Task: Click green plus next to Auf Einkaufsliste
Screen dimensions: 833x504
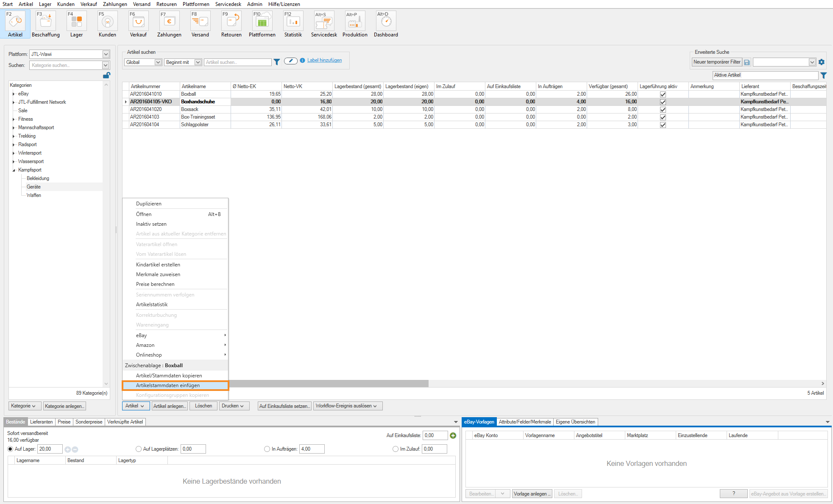Action: 453,435
